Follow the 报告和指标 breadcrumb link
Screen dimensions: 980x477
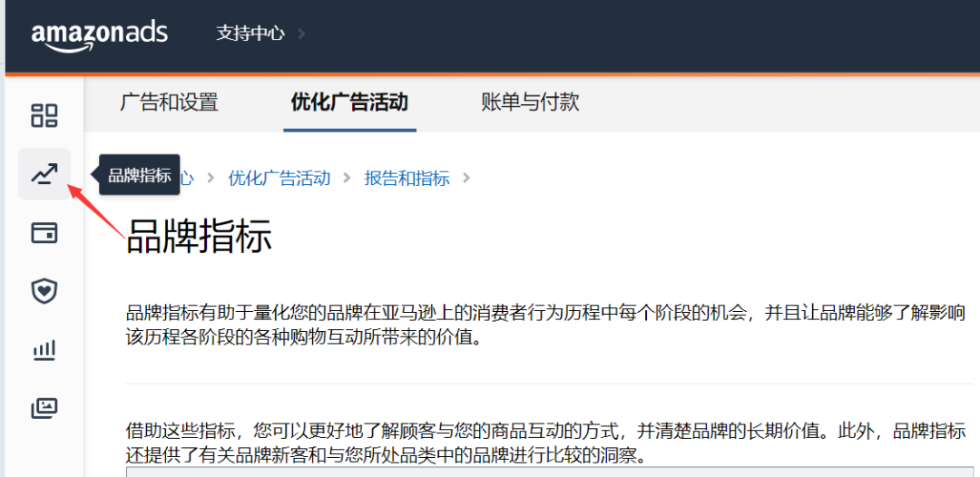[x=407, y=178]
